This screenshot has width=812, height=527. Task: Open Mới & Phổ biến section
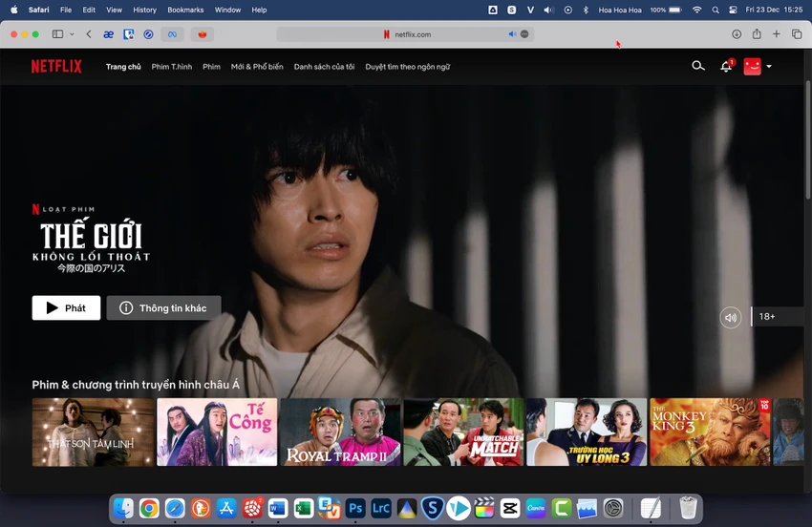pos(257,67)
